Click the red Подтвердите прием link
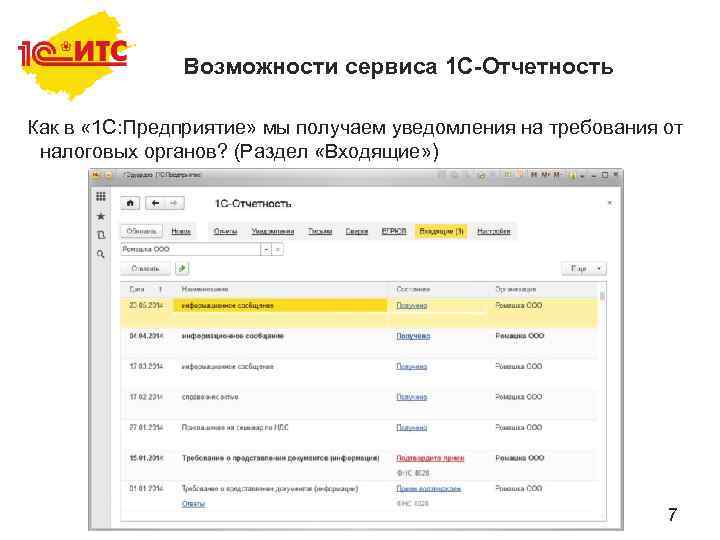Screen dimensions: 720x540 pyautogui.click(x=430, y=458)
